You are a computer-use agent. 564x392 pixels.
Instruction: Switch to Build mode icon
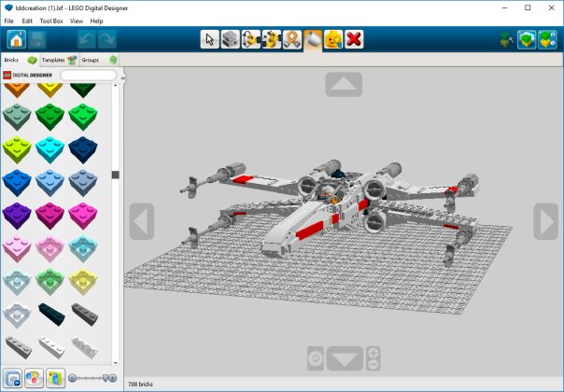click(x=506, y=39)
